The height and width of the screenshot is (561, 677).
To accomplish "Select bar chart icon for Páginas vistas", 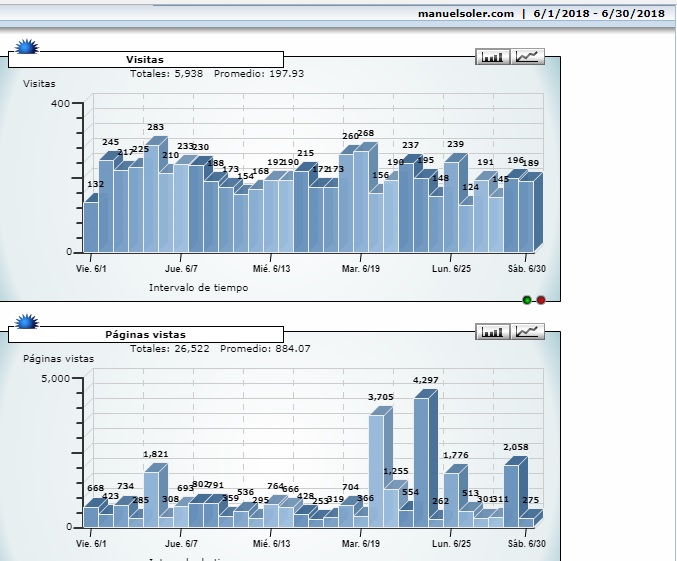I will click(x=492, y=332).
